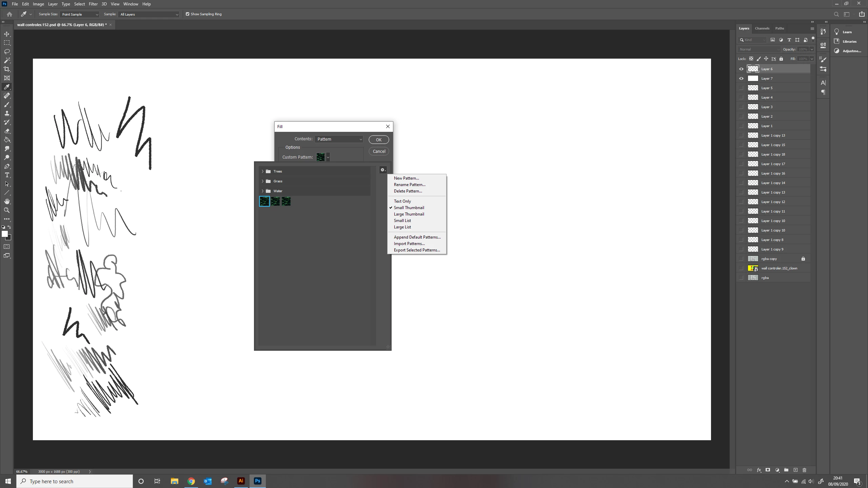This screenshot has width=868, height=488.
Task: Hide Layer 6 visibility eye
Action: [x=741, y=69]
